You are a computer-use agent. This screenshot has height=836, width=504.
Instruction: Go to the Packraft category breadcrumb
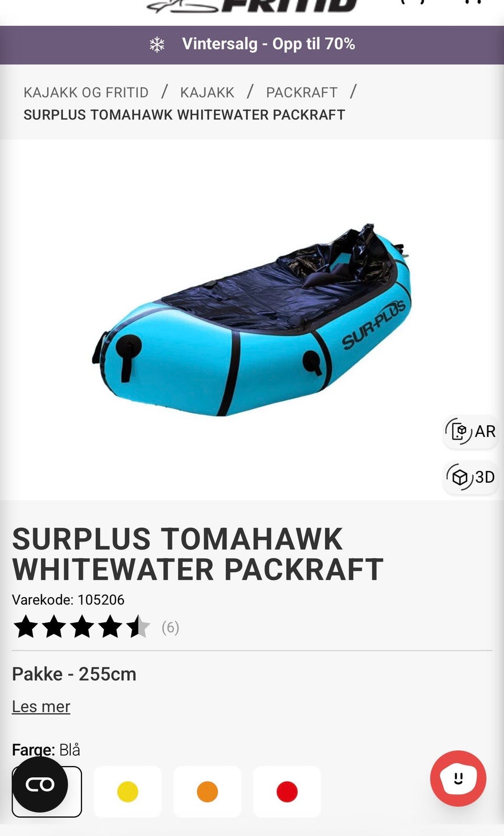302,92
